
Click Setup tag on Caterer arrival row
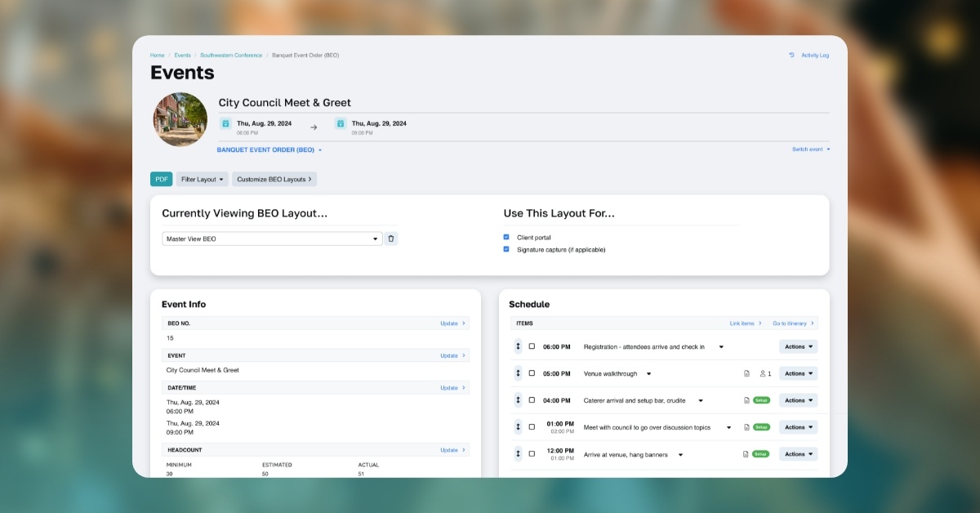click(761, 400)
